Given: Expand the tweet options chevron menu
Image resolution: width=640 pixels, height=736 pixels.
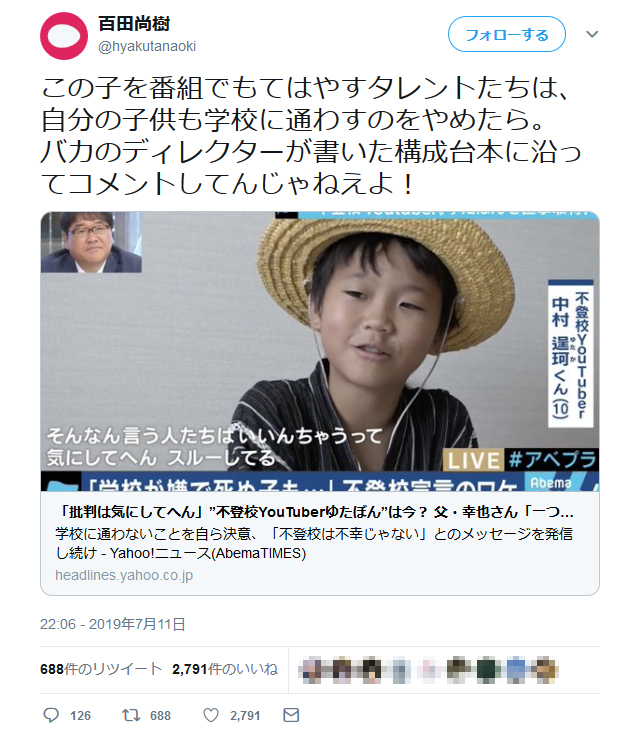Looking at the screenshot, I should (x=592, y=34).
